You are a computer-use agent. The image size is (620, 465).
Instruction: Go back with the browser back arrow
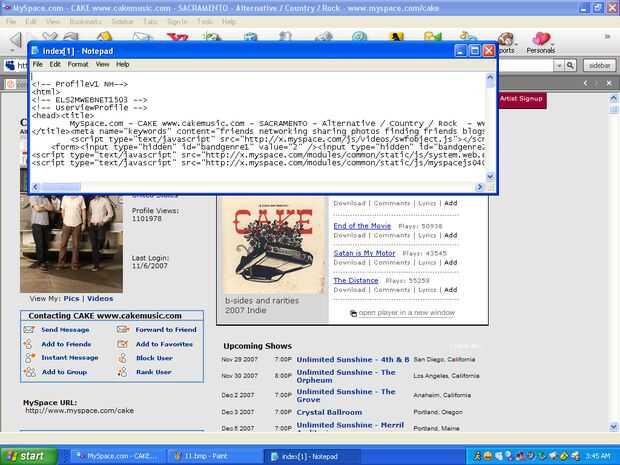click(16, 40)
